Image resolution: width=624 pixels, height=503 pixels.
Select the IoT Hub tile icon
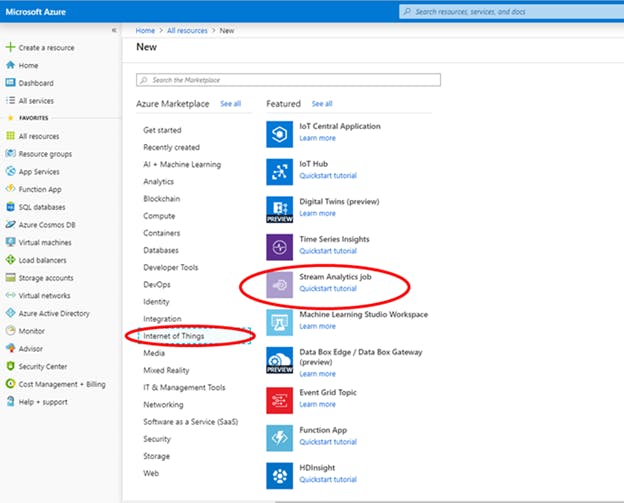(279, 172)
